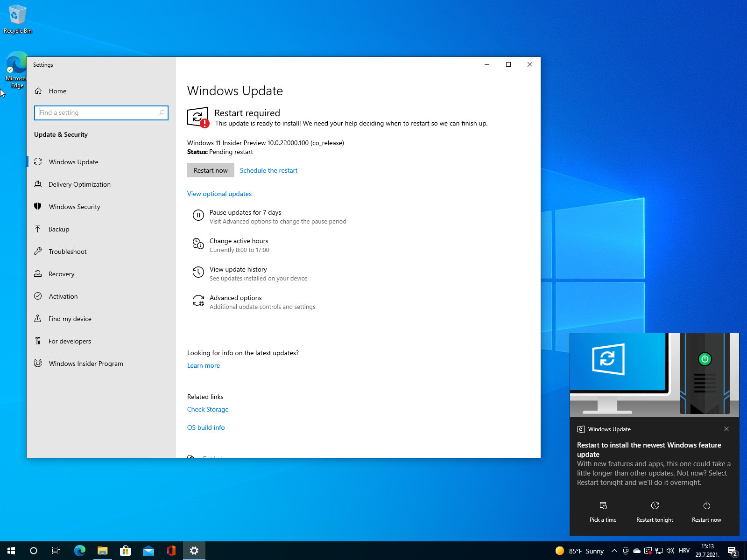Choose Restart tonight in the notification
747x560 pixels.
pos(655,512)
